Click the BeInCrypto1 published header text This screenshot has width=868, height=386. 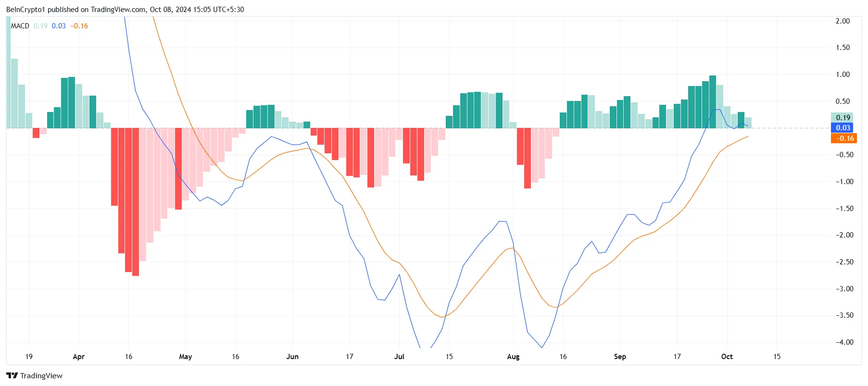pyautogui.click(x=125, y=10)
